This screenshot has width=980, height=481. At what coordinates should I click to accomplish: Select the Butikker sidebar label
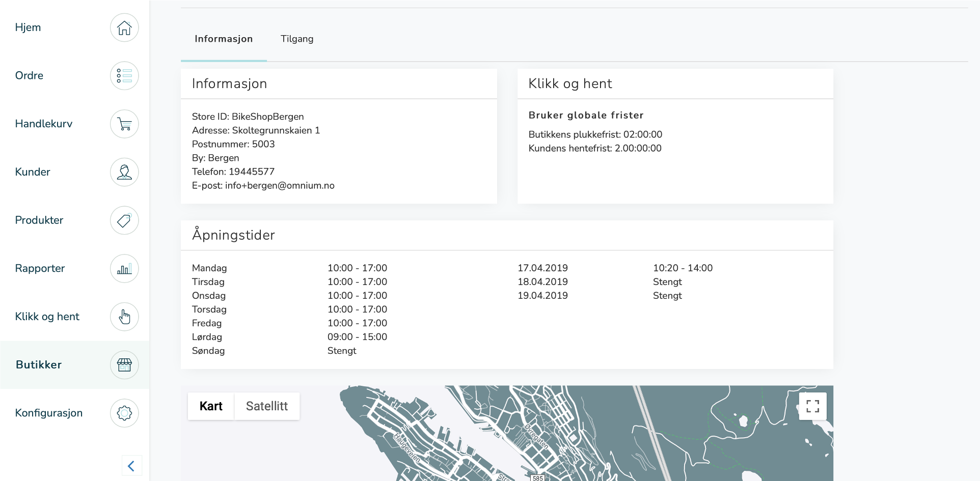39,365
